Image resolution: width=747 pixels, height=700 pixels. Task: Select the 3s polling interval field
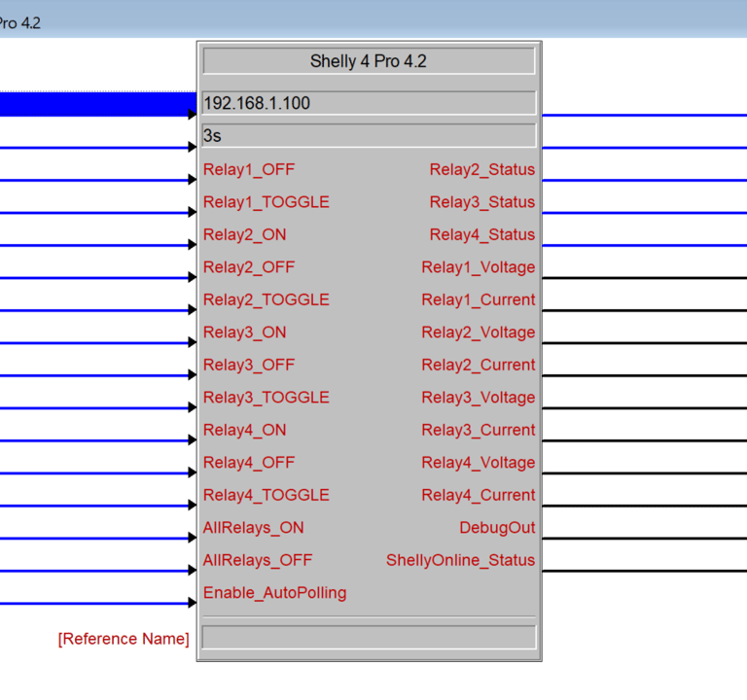pos(369,136)
